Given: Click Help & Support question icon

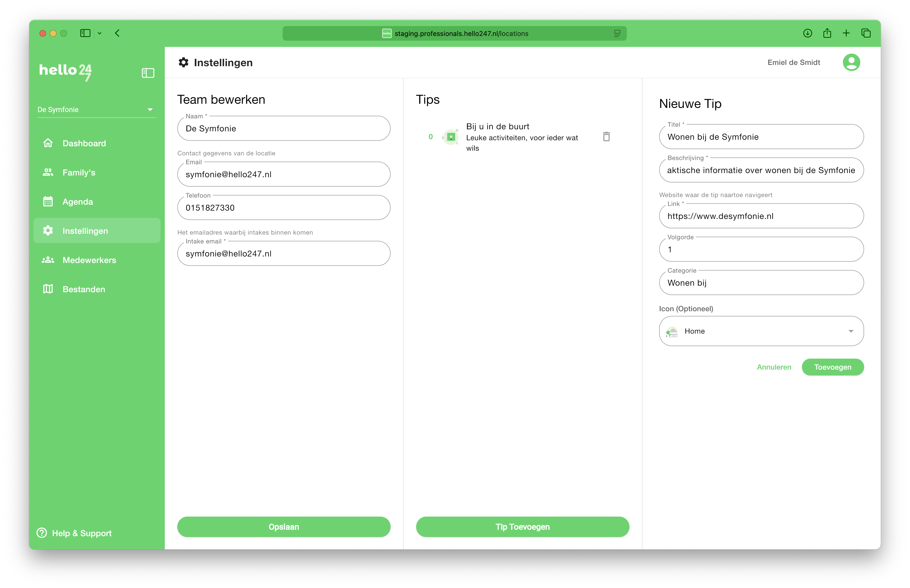Looking at the screenshot, I should pos(42,533).
